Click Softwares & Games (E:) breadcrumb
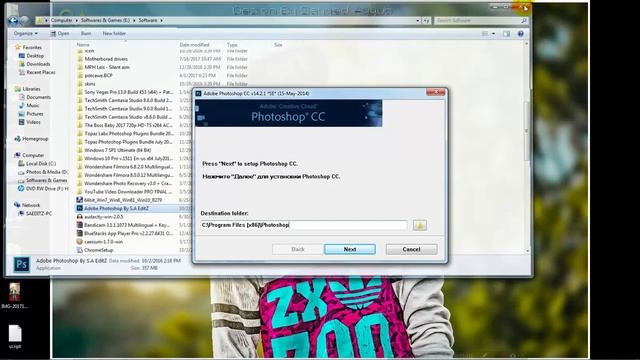640x360 pixels. (105, 20)
